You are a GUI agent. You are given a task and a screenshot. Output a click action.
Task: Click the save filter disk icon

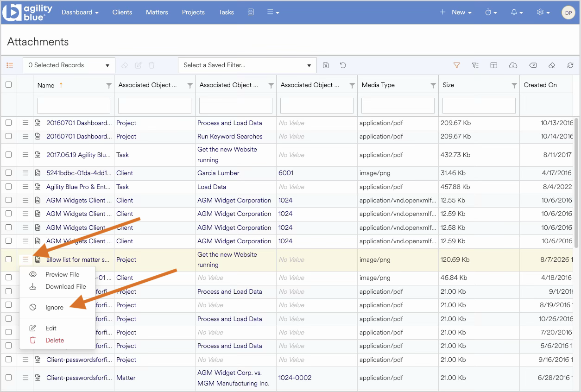tap(326, 65)
